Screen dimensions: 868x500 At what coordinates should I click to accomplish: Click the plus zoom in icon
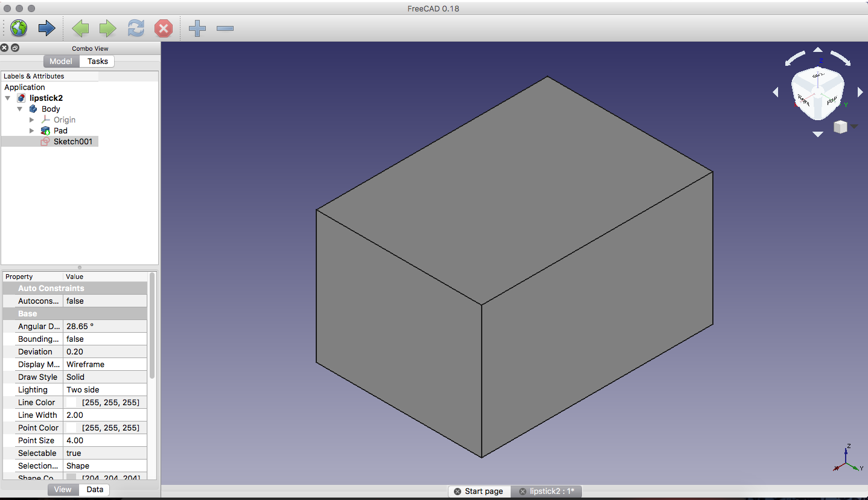(x=197, y=28)
